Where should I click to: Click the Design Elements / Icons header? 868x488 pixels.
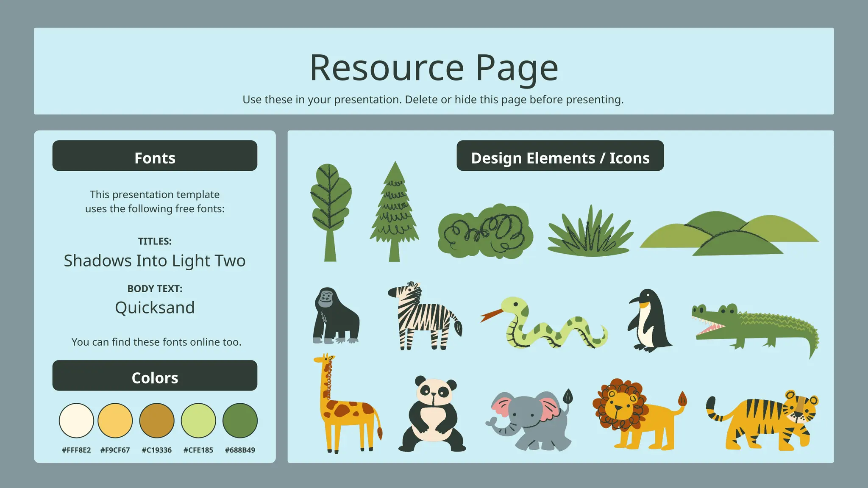pos(560,156)
